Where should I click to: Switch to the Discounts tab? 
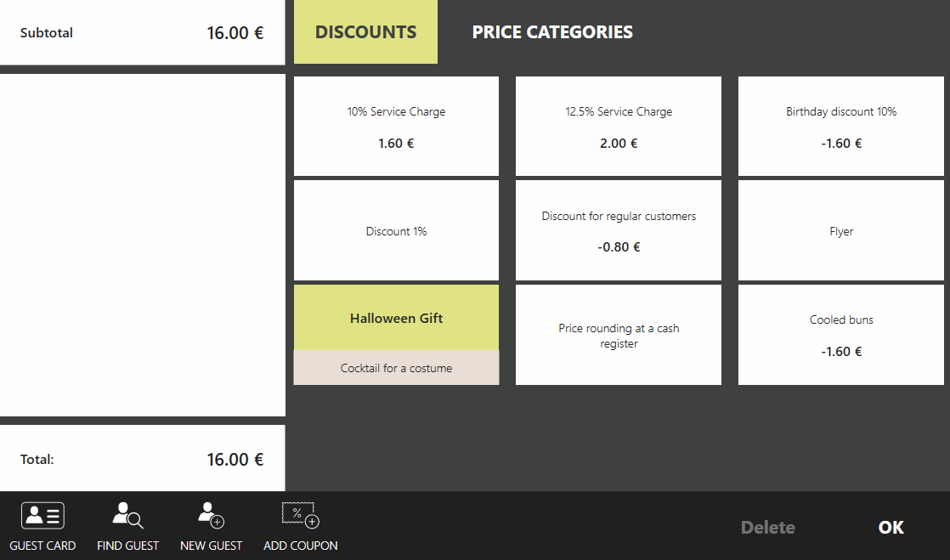tap(365, 32)
